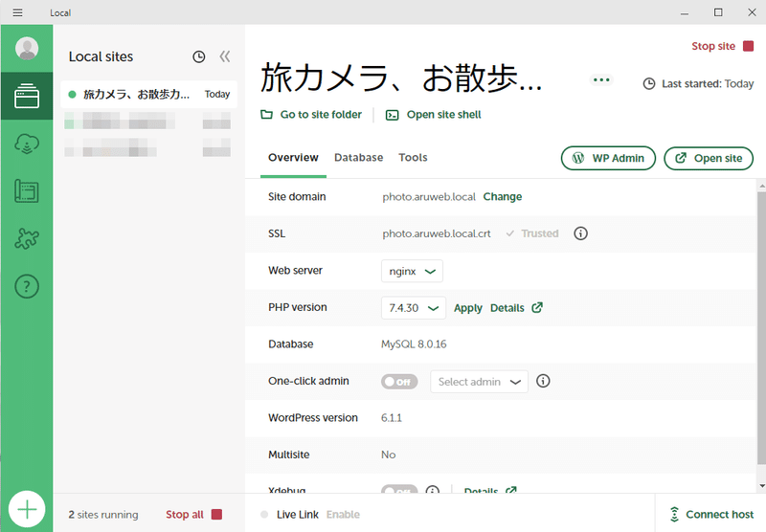Screen dimensions: 766x532
Task: Open the user account avatar
Action: click(27, 48)
